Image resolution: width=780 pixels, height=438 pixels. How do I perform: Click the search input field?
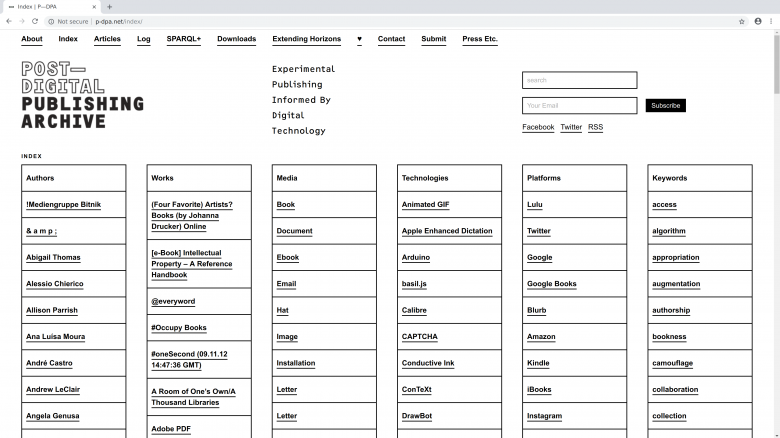click(x=579, y=80)
